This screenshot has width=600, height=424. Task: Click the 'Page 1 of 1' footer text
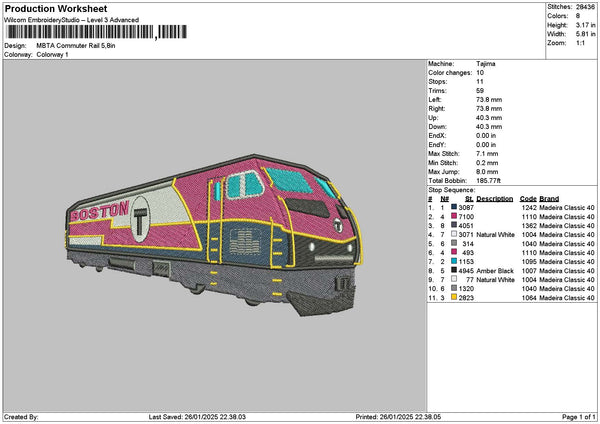click(x=579, y=417)
